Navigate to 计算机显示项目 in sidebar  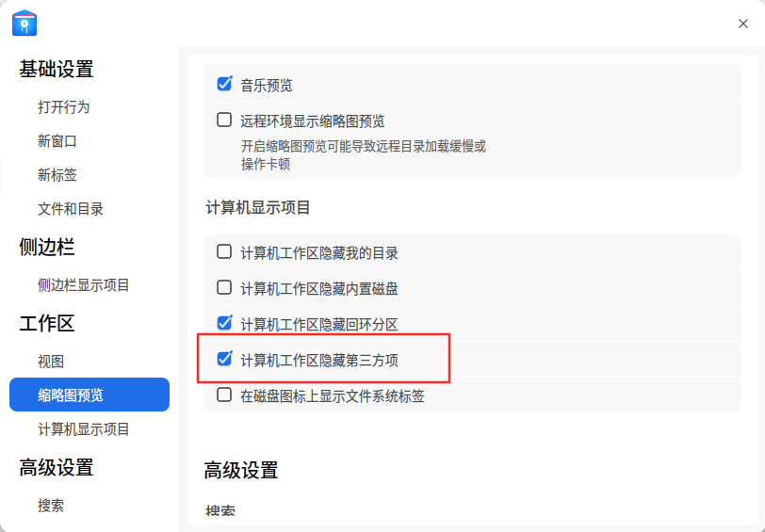pos(84,429)
